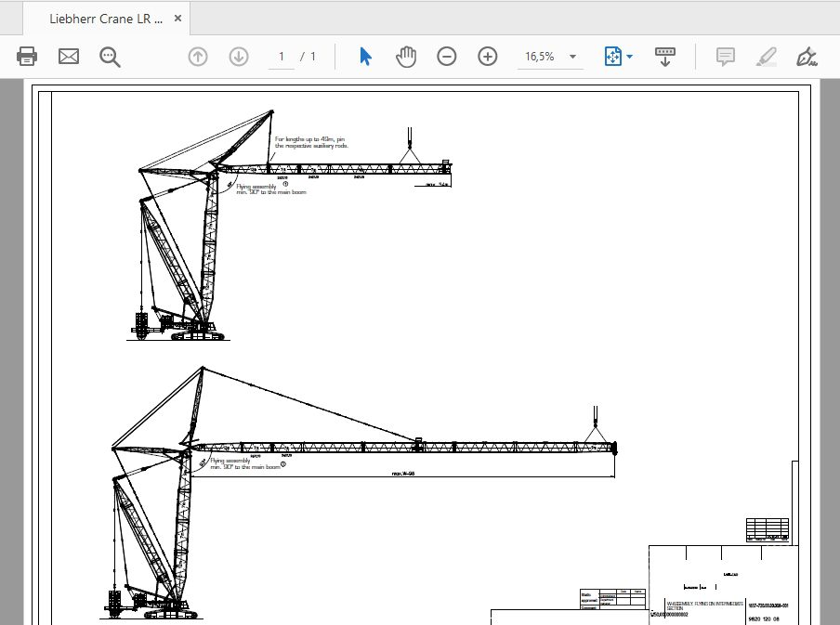Expand the page fit options dropdown

point(628,56)
